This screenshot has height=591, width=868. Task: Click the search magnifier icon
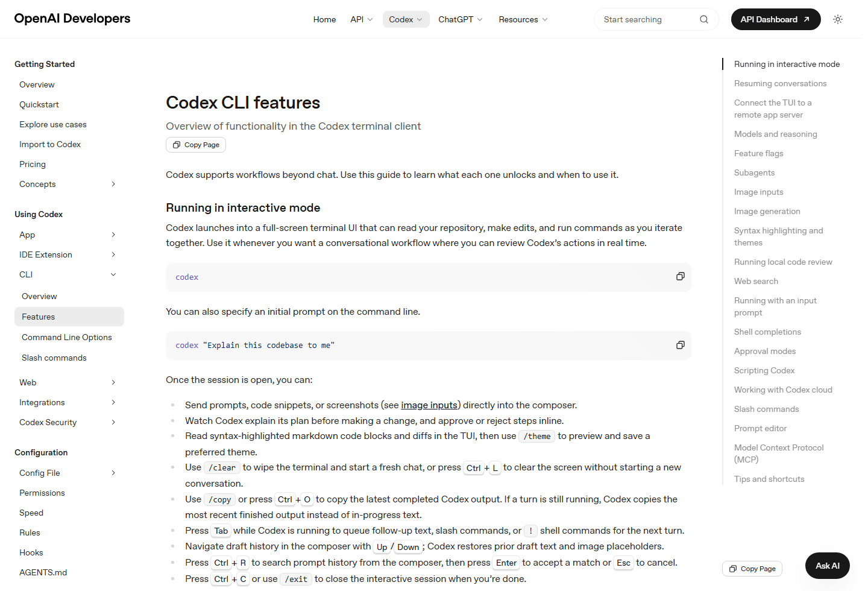coord(704,19)
